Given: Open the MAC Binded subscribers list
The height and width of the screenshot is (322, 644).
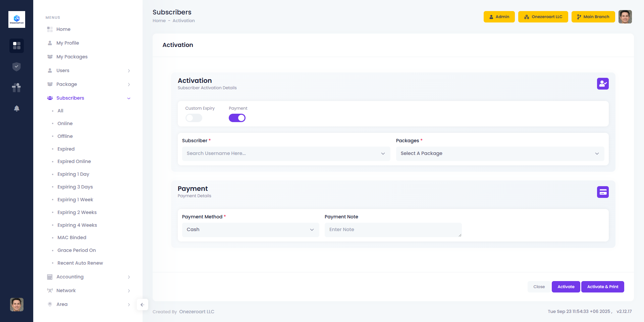Looking at the screenshot, I should tap(72, 237).
